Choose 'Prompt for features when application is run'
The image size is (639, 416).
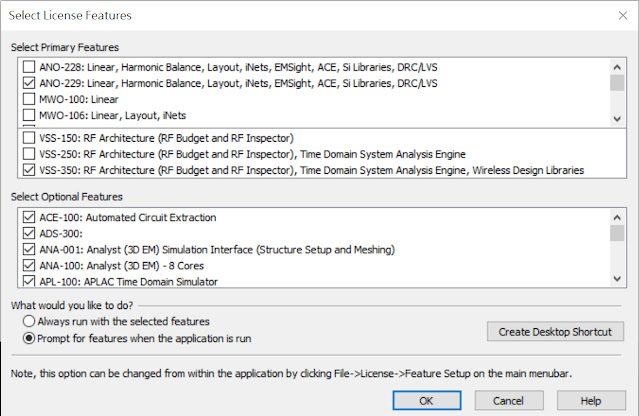pyautogui.click(x=29, y=337)
